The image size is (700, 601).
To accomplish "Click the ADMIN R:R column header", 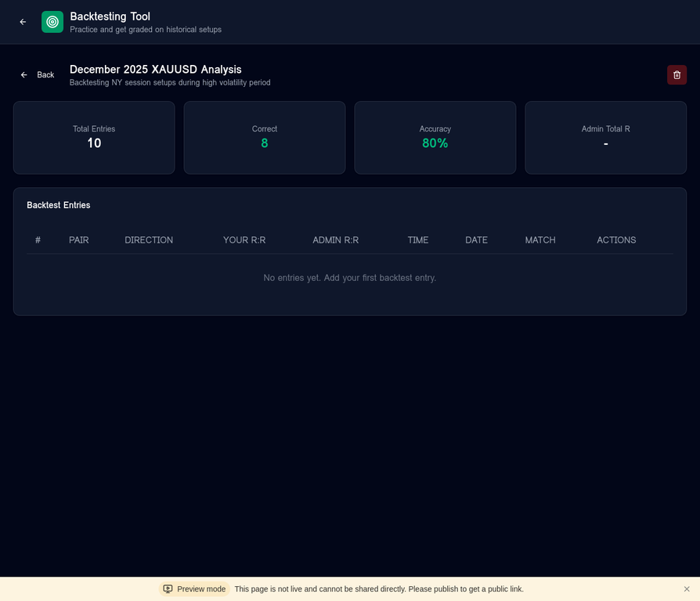I will 335,240.
